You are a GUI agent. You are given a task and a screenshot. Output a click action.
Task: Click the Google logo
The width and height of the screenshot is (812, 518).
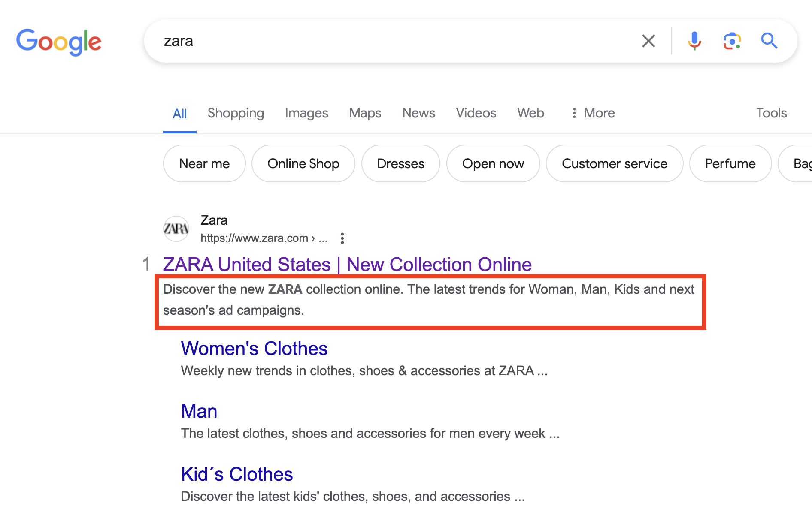59,42
